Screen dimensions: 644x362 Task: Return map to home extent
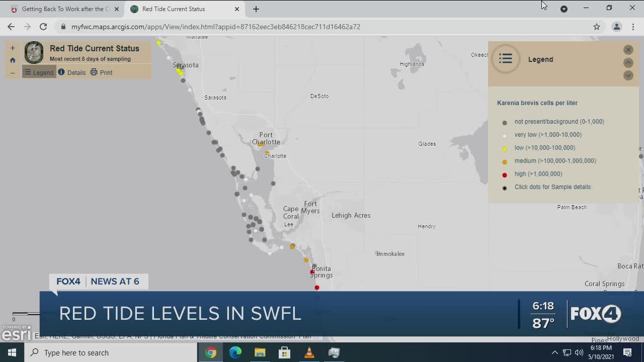pos(13,60)
